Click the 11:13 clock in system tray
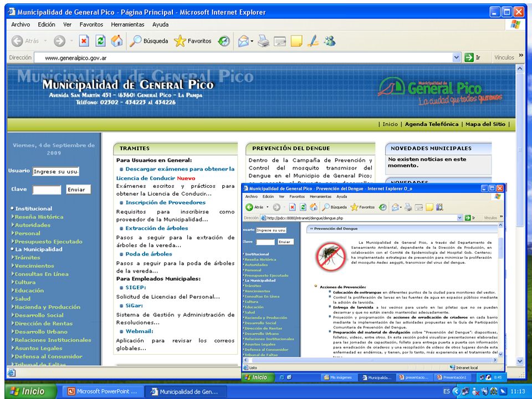The image size is (532, 399). 518,392
